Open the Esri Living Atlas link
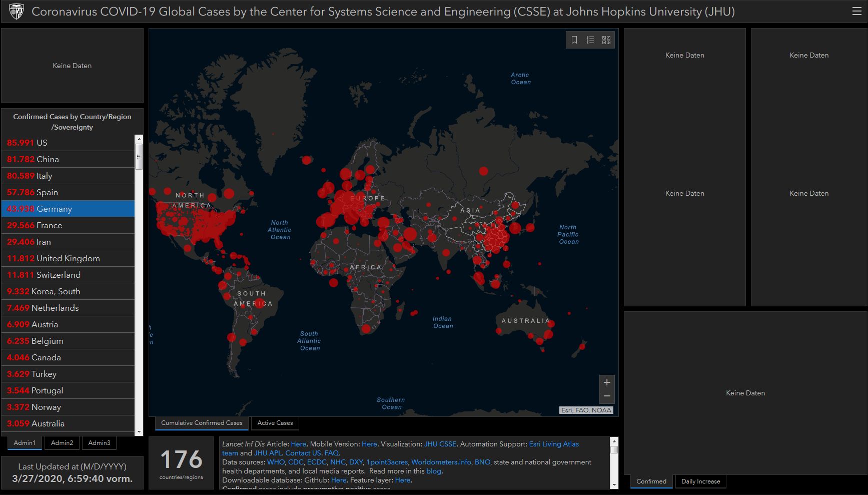Screen dimensions: 868x495 (554, 444)
